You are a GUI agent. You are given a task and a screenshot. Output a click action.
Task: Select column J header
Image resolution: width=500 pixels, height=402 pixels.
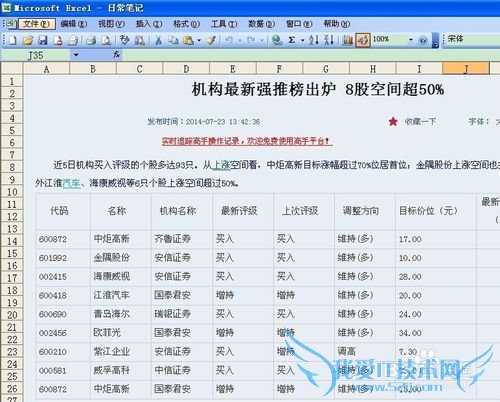466,69
